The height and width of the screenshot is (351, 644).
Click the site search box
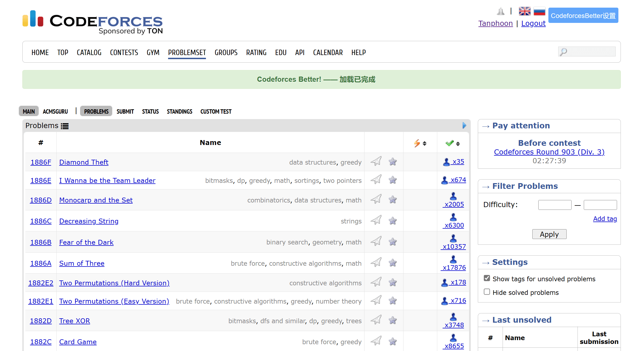tap(587, 52)
